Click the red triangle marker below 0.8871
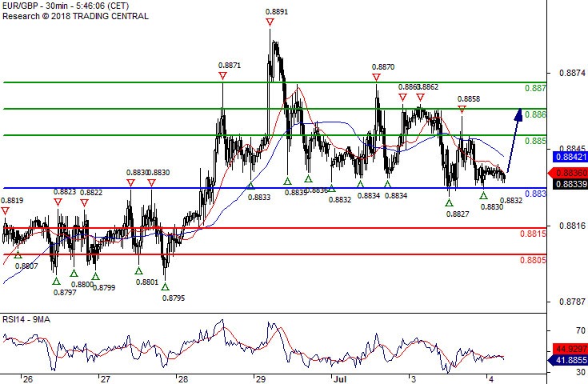The width and height of the screenshot is (588, 384). click(222, 76)
